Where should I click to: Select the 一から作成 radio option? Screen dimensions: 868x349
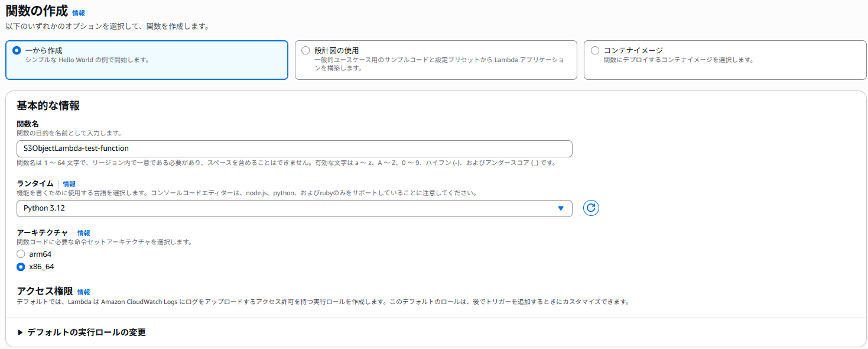[17, 51]
